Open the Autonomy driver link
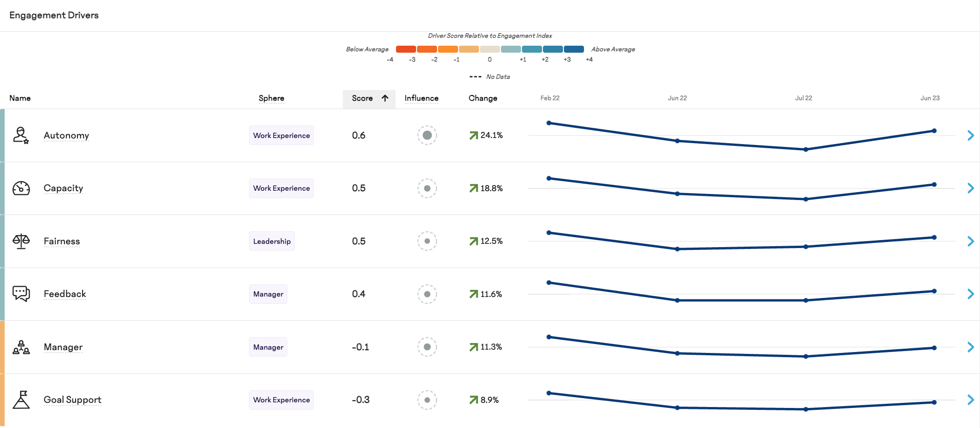 click(66, 136)
